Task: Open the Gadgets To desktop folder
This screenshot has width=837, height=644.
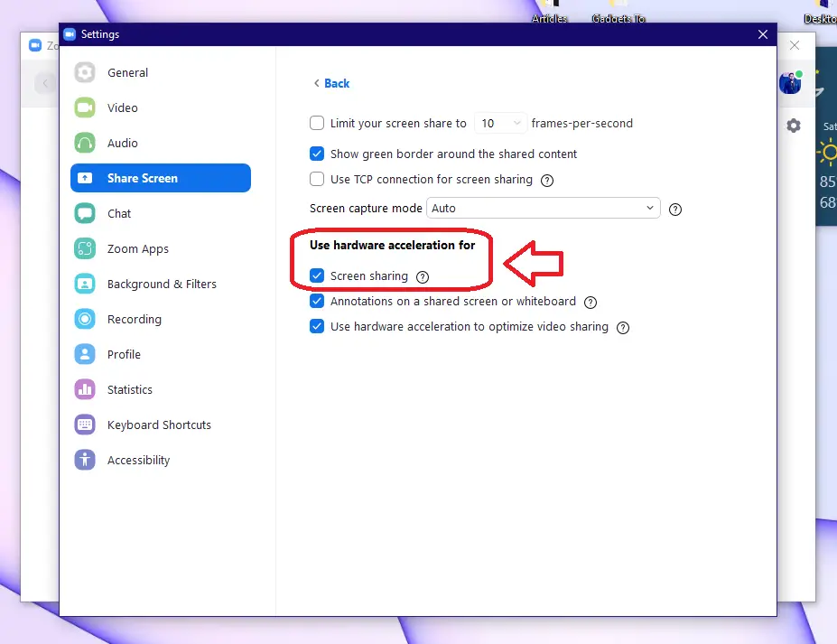Action: click(618, 13)
